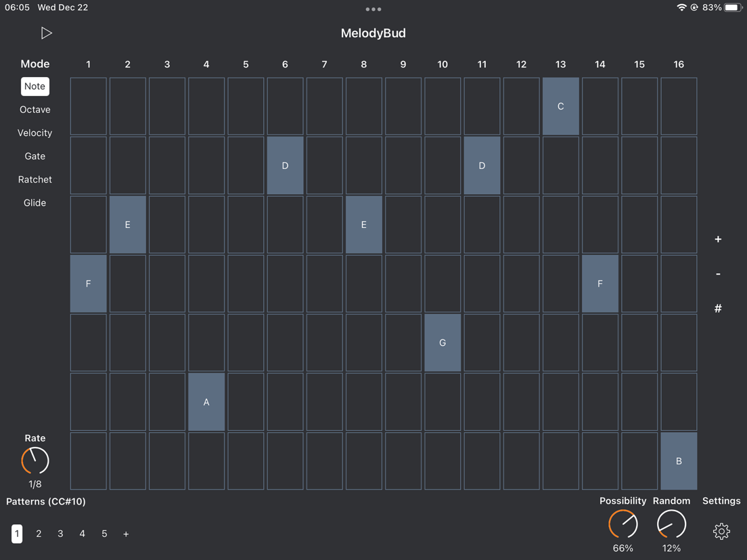Click the MelodyBud title
This screenshot has height=560, width=747.
coord(373,33)
